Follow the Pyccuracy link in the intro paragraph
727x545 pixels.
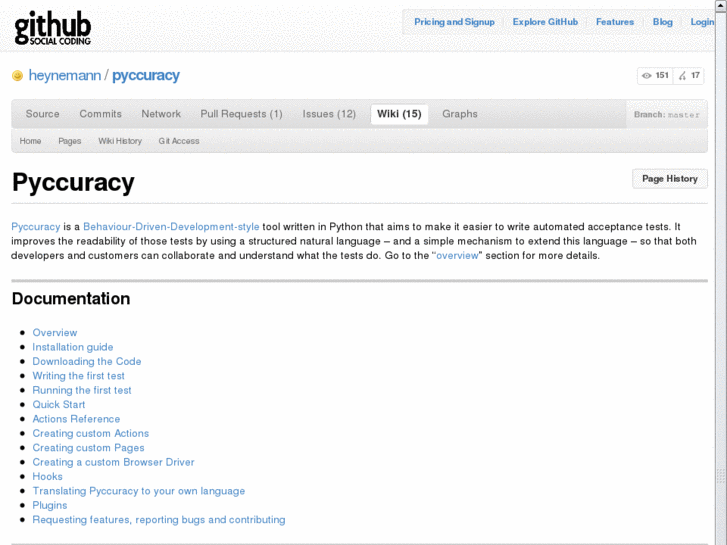36,227
